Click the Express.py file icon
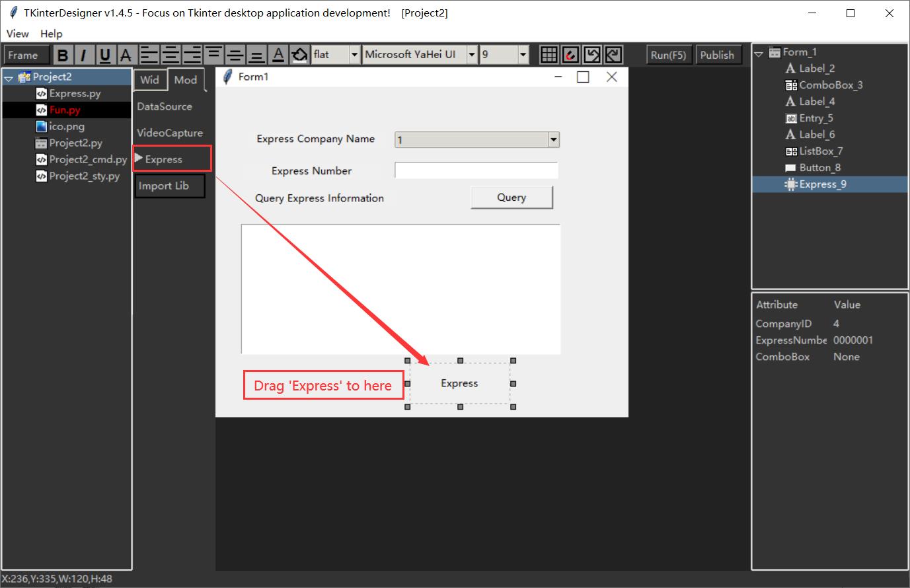The width and height of the screenshot is (910, 588). [x=42, y=93]
